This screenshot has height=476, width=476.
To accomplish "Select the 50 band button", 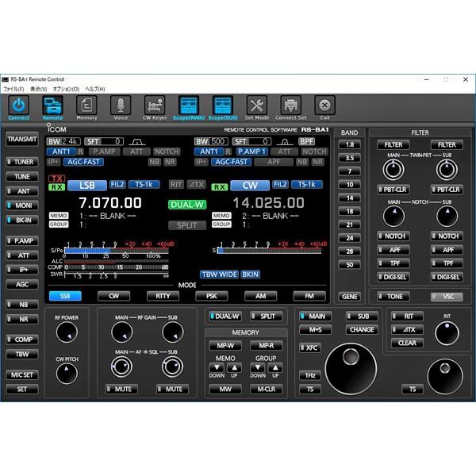I will click(349, 265).
